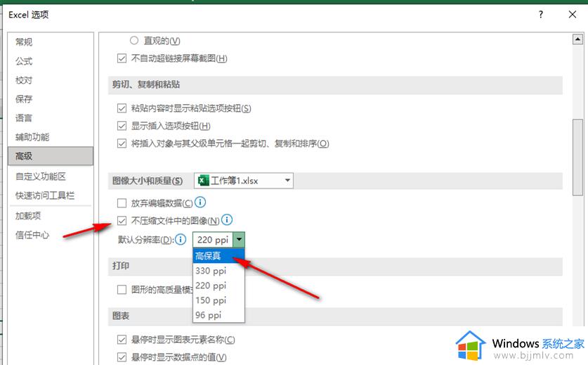Click the scrollbar up arrow
The height and width of the screenshot is (365, 588).
point(577,39)
